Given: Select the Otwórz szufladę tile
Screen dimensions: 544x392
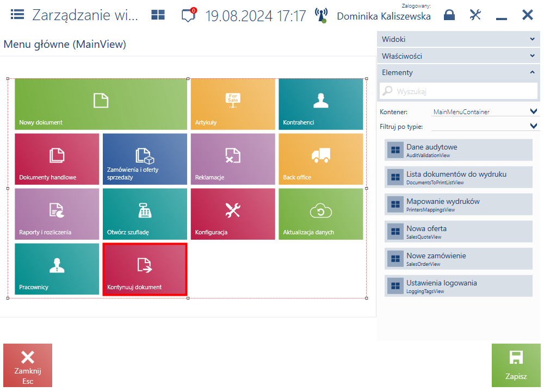Looking at the screenshot, I should pyautogui.click(x=145, y=214).
